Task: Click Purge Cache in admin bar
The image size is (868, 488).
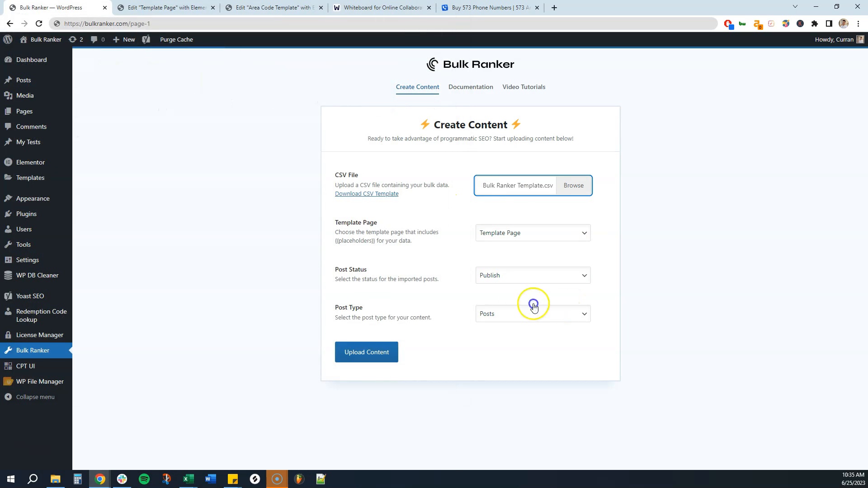Action: coord(176,39)
